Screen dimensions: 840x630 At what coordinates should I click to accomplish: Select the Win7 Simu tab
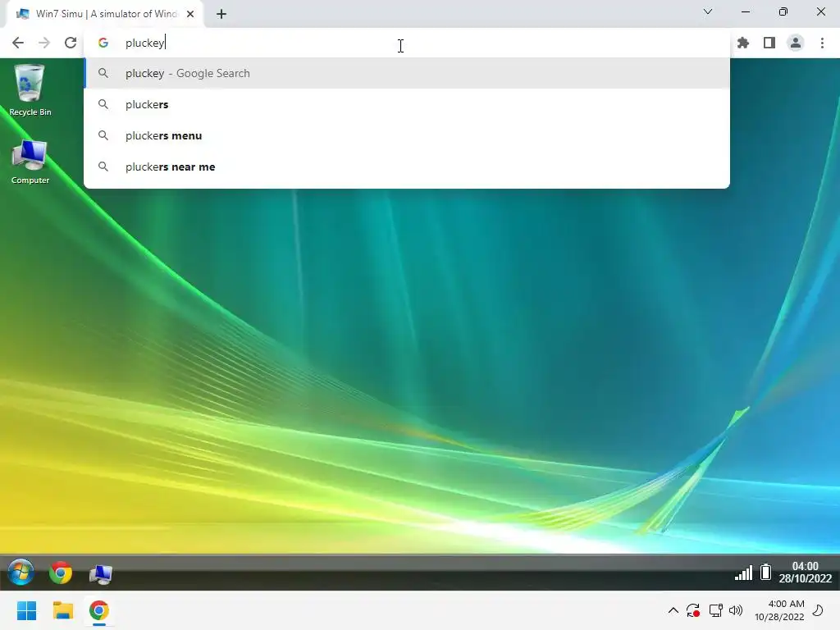pyautogui.click(x=104, y=14)
